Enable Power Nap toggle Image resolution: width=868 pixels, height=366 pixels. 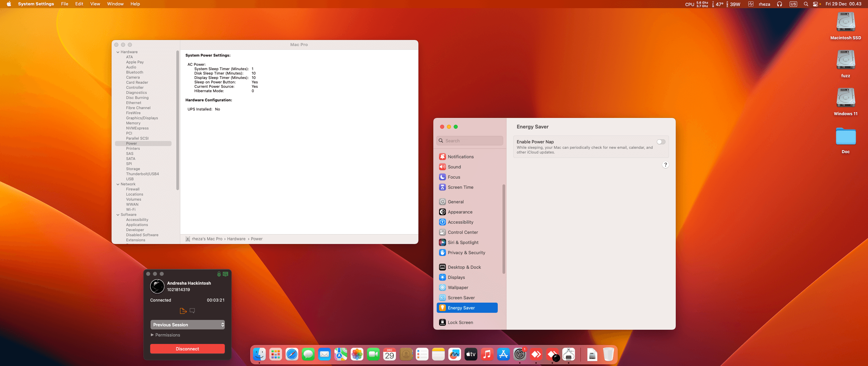(x=661, y=142)
